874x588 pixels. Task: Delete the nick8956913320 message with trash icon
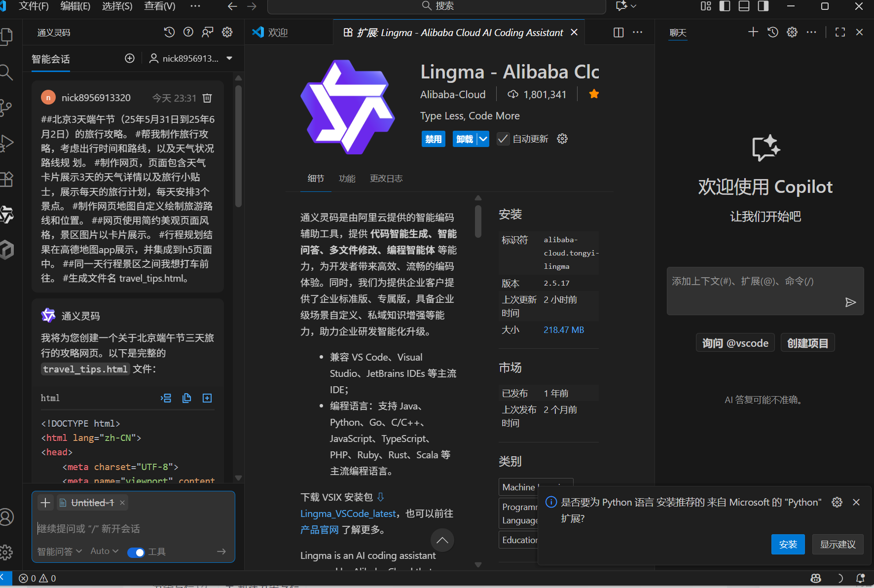click(x=207, y=98)
